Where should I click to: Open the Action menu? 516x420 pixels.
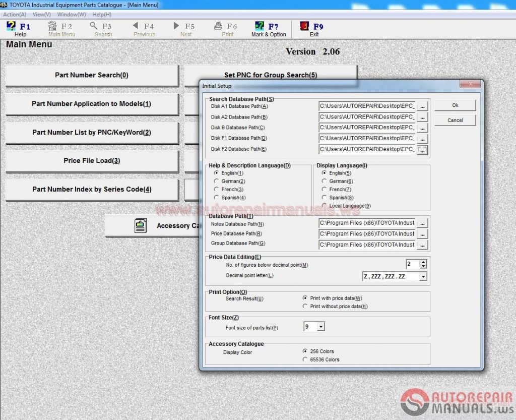[14, 14]
